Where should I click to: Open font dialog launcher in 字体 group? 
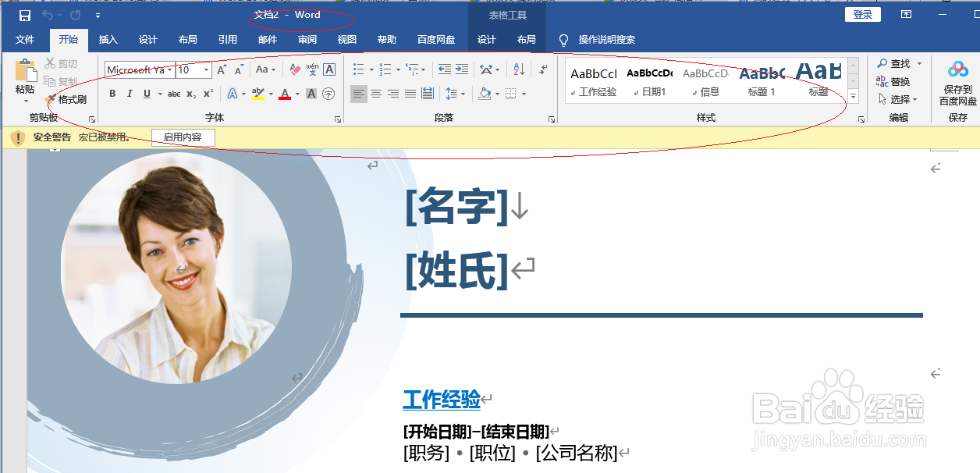coord(338,119)
